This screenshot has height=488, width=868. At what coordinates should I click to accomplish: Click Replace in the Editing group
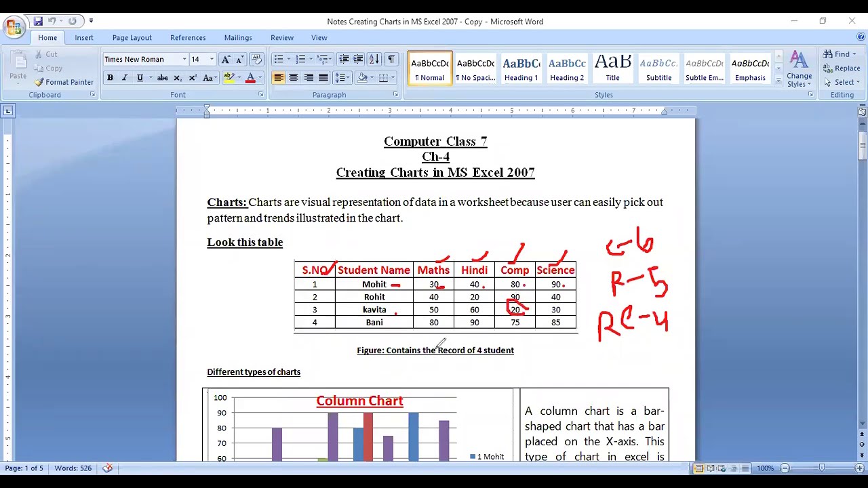tap(842, 68)
